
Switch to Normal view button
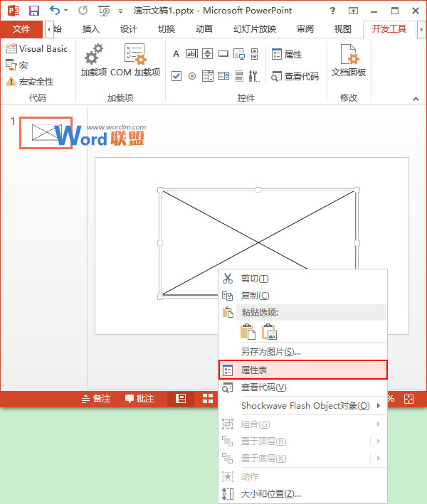(x=181, y=399)
